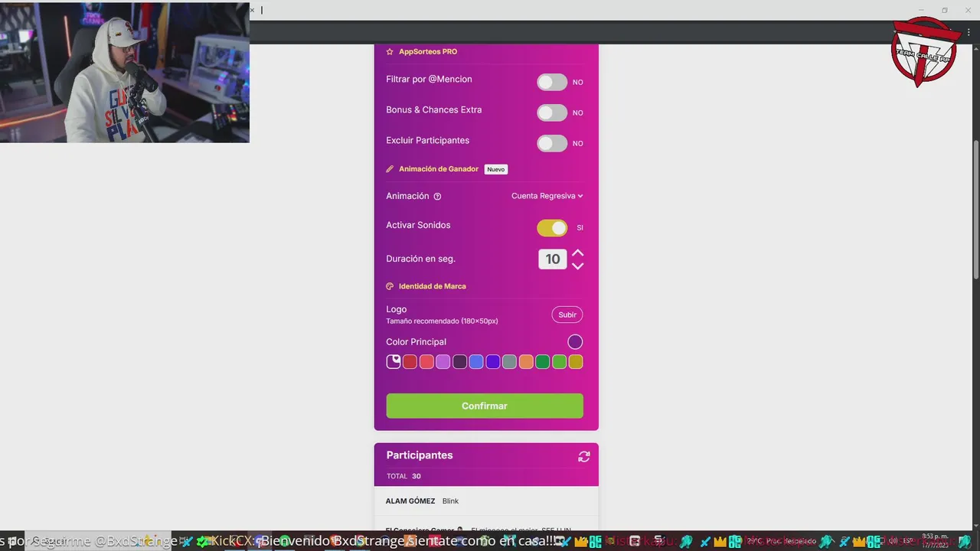The height and width of the screenshot is (551, 980).
Task: Click the Duración en seg. label
Action: coord(420,259)
